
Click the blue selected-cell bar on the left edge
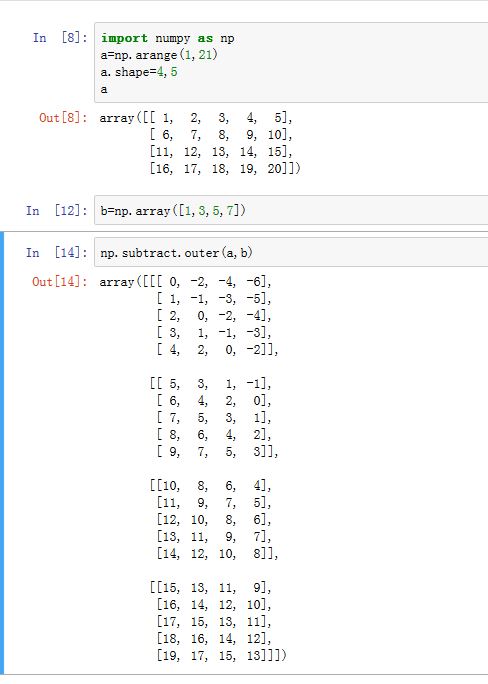point(2,453)
